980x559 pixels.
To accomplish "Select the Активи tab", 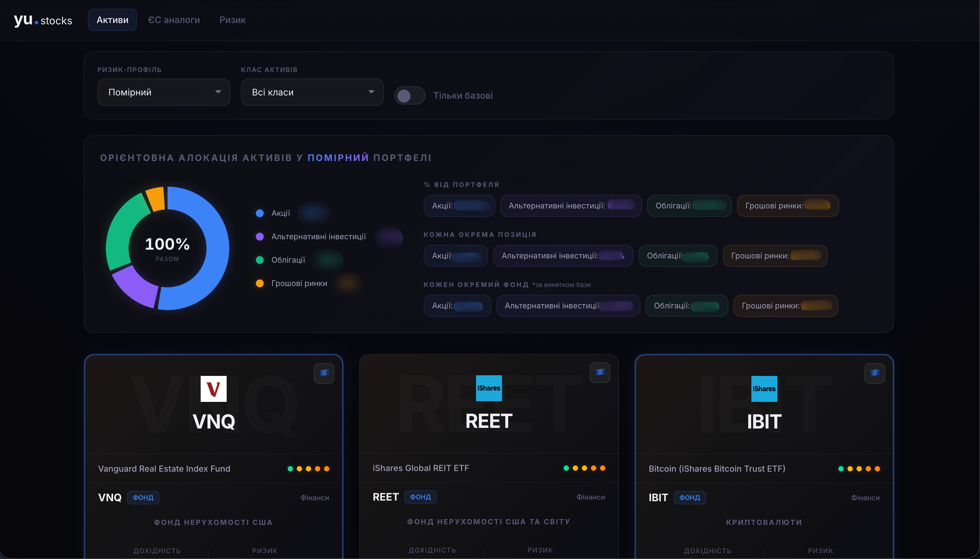I will pos(112,20).
